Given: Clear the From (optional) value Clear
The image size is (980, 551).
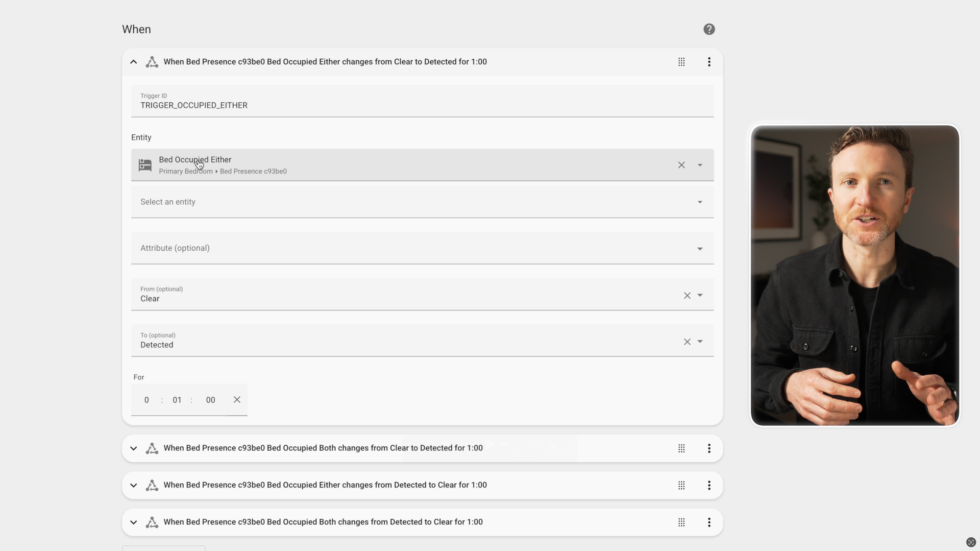Looking at the screenshot, I should 687,295.
